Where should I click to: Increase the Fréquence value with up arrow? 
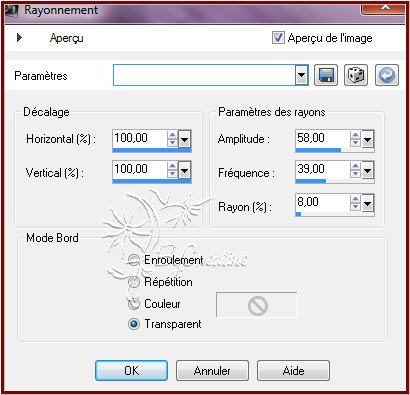[x=355, y=166]
